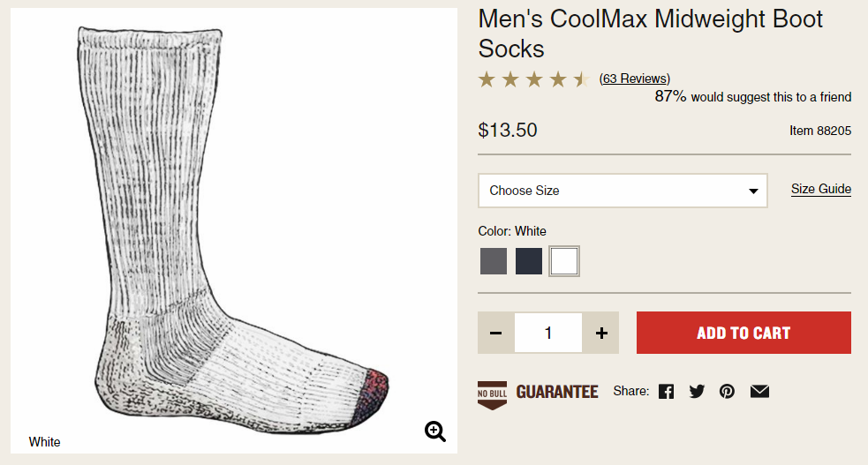The height and width of the screenshot is (465, 868).
Task: Click the star rating
Action: click(532, 80)
